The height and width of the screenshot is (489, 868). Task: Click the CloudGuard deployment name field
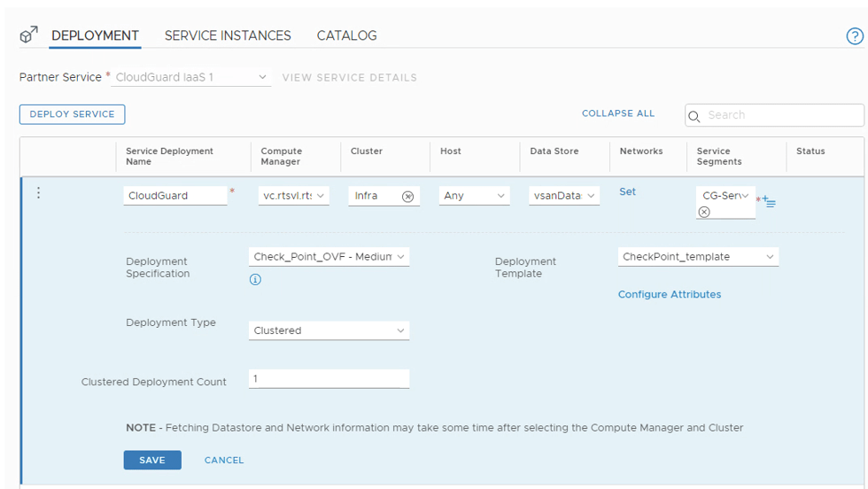pos(175,196)
